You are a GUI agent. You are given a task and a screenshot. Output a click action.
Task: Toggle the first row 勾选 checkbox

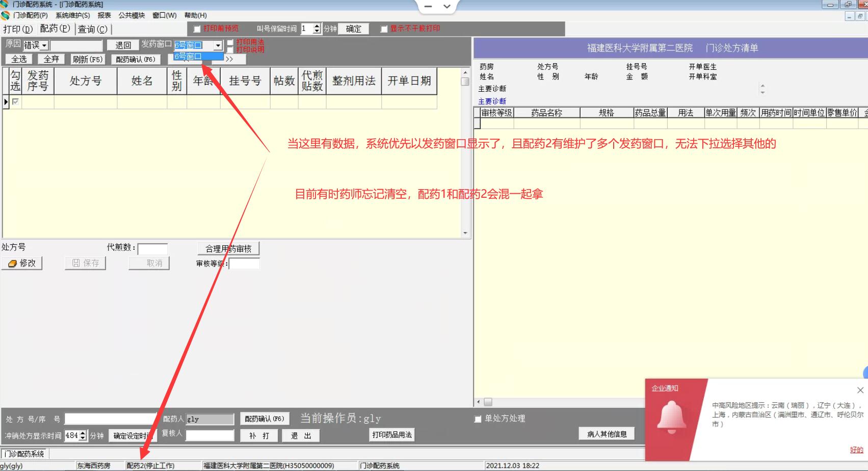point(16,102)
